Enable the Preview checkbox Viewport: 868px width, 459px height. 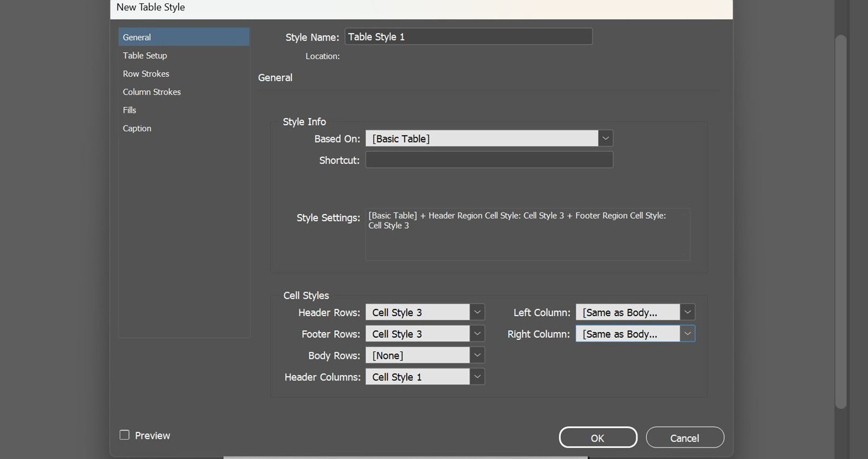click(x=124, y=435)
